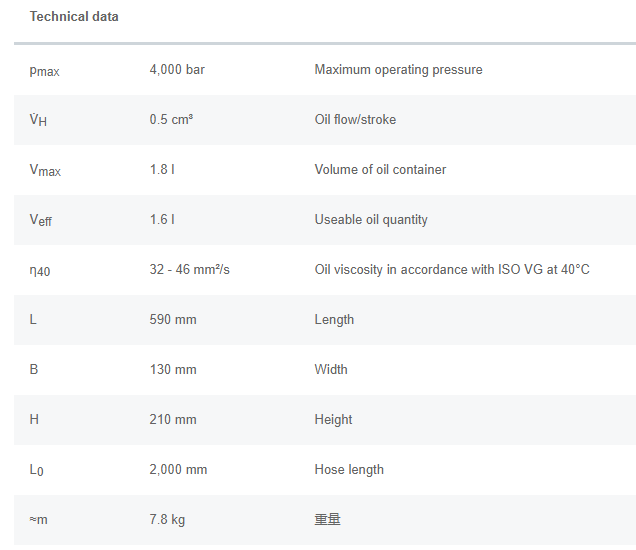Click the Maximum operating pressure description
Screen dimensions: 636x550
click(398, 70)
